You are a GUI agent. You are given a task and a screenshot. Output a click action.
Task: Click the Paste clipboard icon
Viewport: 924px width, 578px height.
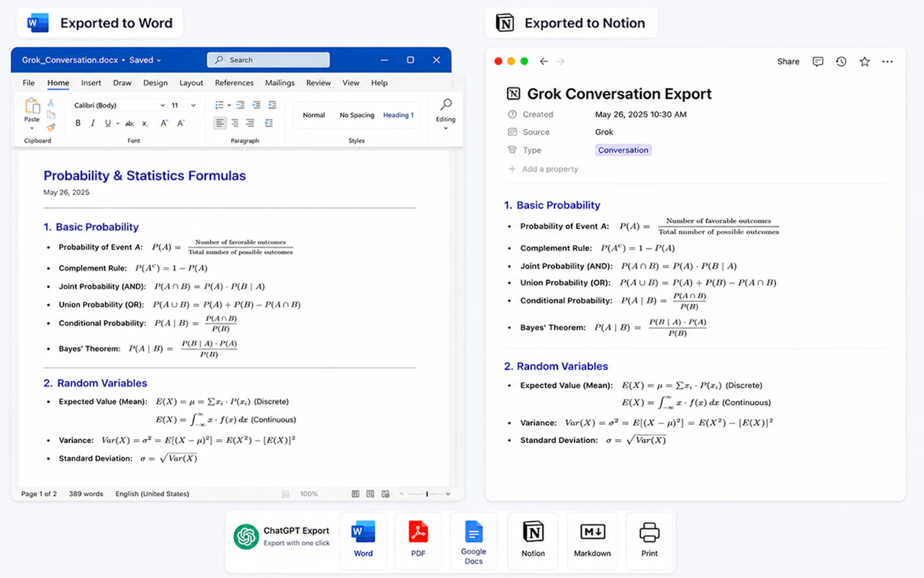click(32, 106)
